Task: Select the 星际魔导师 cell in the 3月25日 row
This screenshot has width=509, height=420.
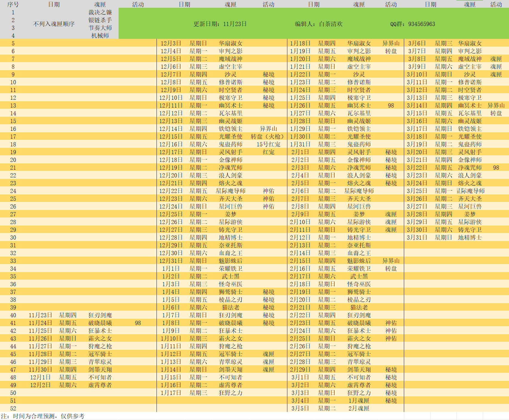Action: 470,191
